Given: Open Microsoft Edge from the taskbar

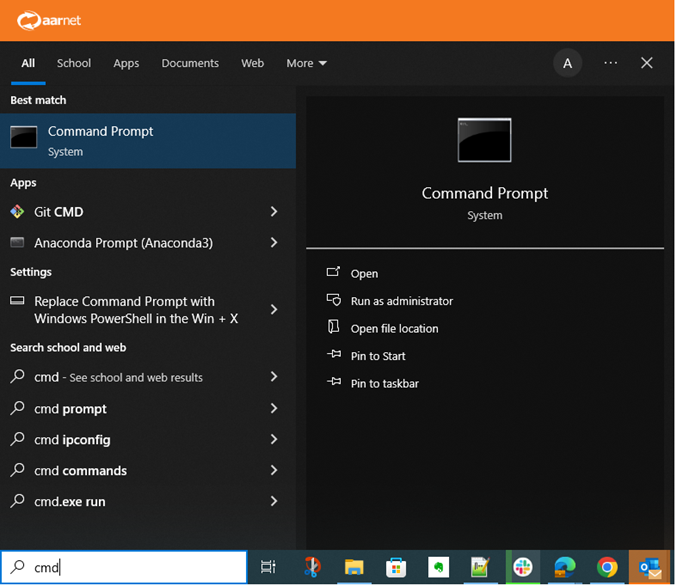Looking at the screenshot, I should coord(565,567).
